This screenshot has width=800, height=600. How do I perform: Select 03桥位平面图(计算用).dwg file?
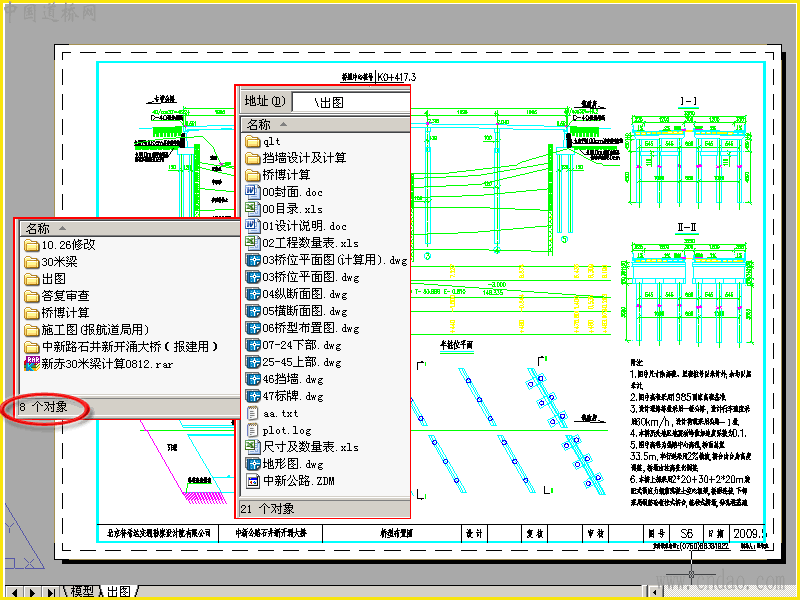coord(327,260)
